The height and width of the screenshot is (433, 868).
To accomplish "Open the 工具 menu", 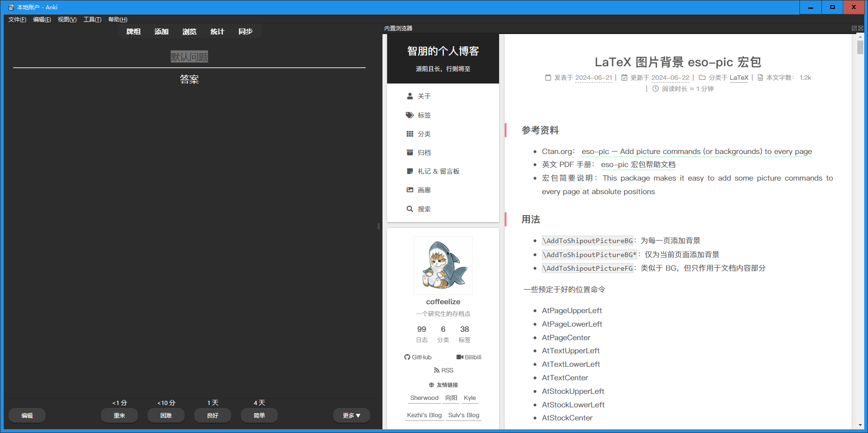I will [92, 20].
